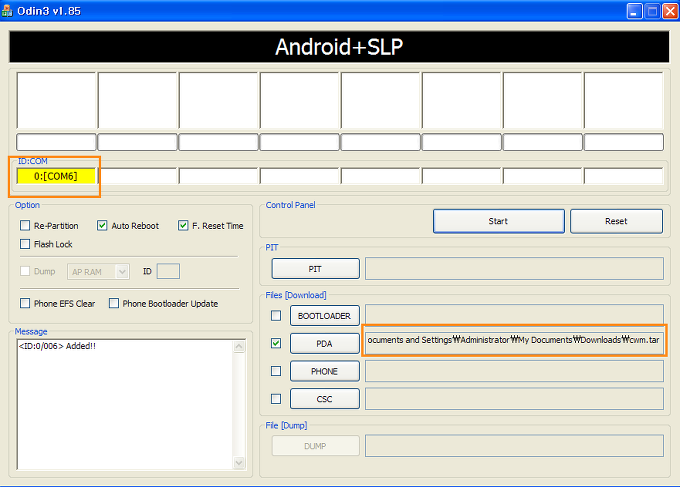
Task: Click the PHONE file path field
Action: (x=514, y=371)
